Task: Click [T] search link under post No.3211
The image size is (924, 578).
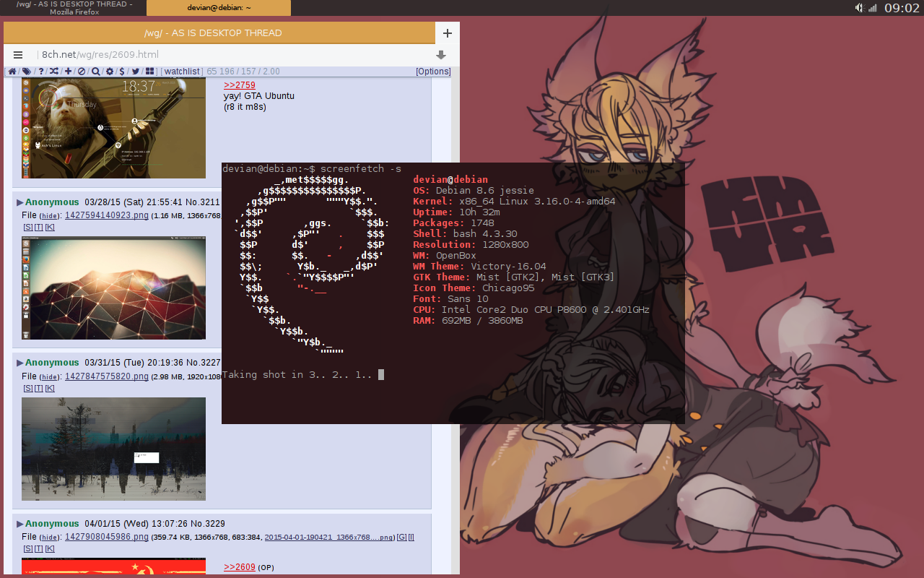Action: (39, 228)
